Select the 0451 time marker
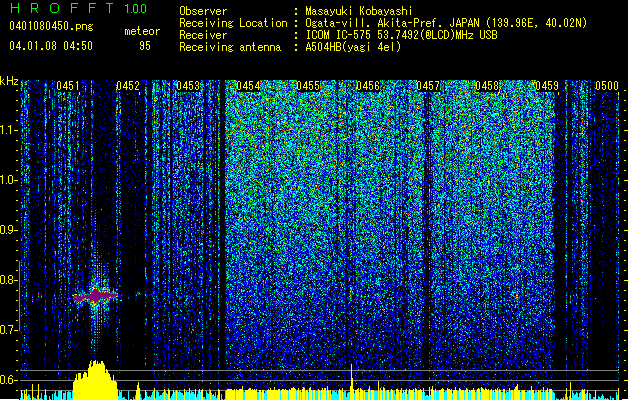This screenshot has width=629, height=400. pyautogui.click(x=68, y=86)
